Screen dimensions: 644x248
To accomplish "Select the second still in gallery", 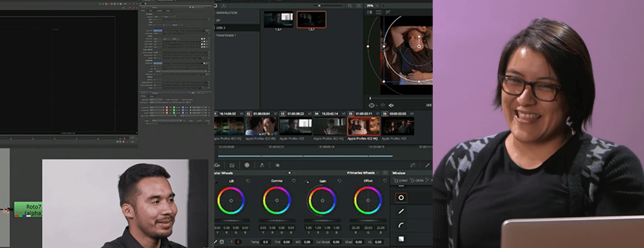I will coord(311,20).
